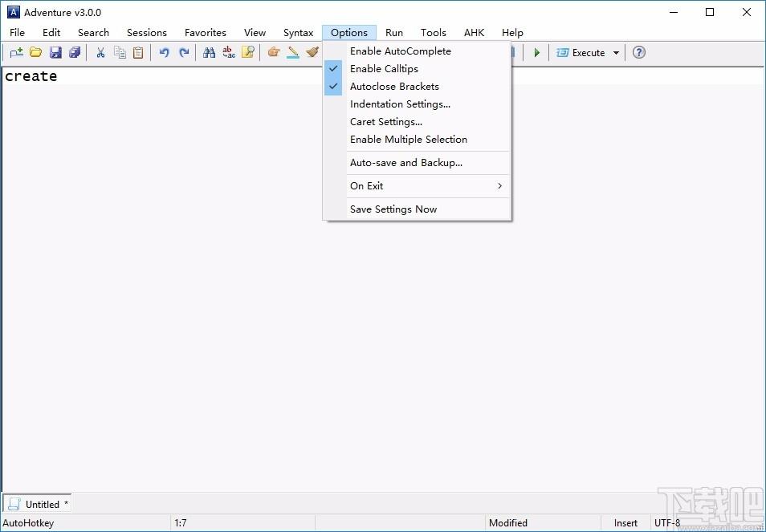Click the Execute button in the toolbar
Screen dimensions: 766x532
point(581,52)
